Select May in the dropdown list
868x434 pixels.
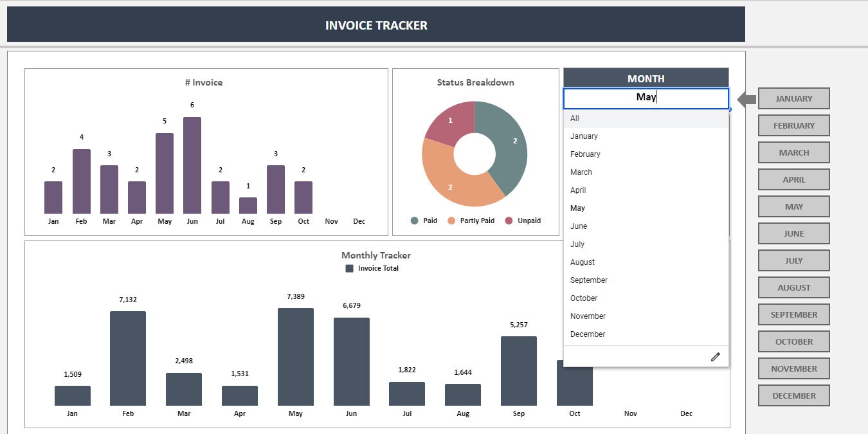click(646, 208)
